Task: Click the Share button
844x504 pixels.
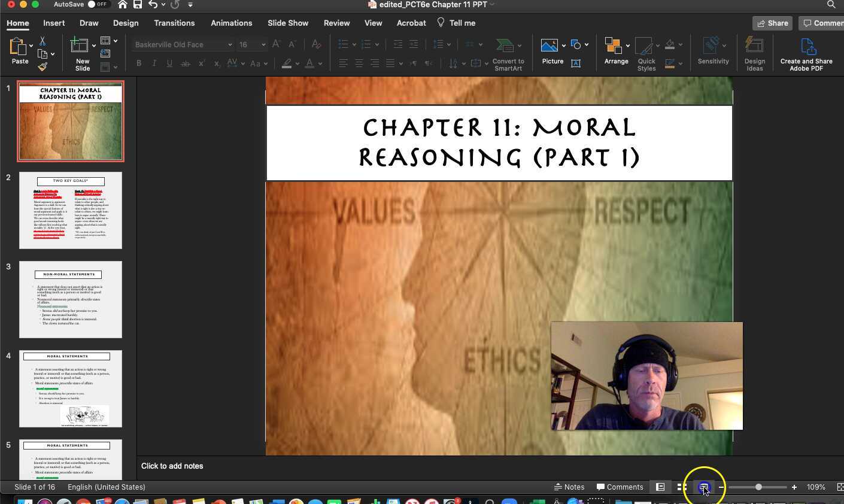Action: pos(772,23)
